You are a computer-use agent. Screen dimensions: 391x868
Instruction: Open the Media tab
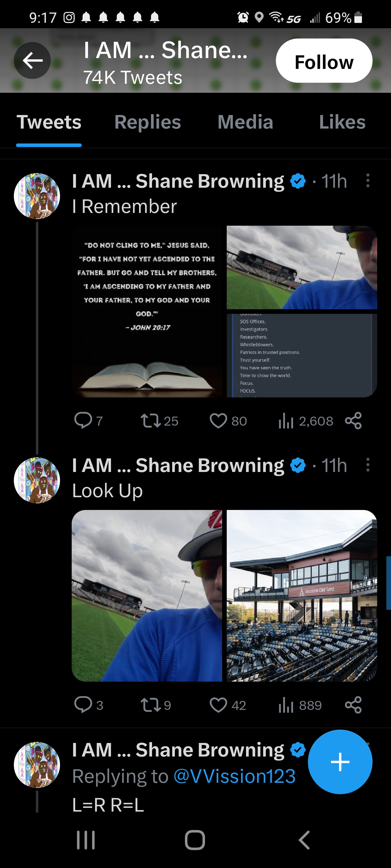pyautogui.click(x=245, y=122)
